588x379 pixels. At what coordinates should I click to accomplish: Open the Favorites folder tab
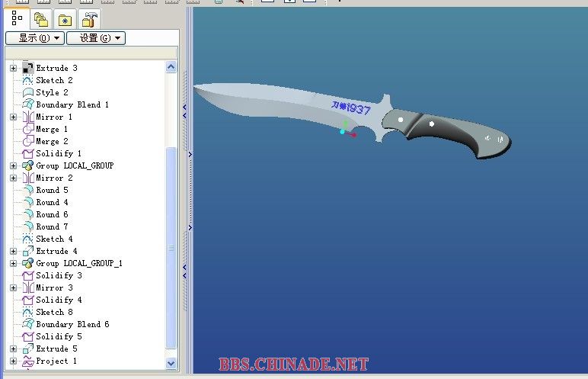[65, 20]
